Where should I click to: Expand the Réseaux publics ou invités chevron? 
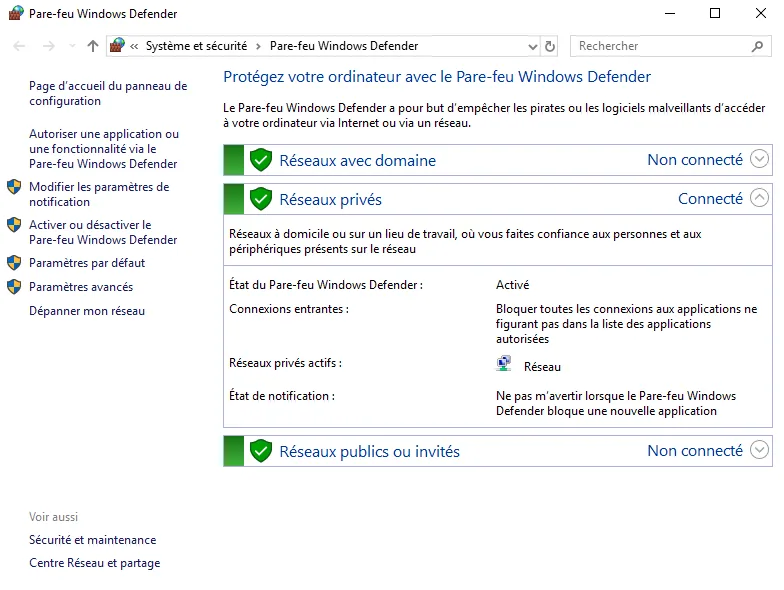759,450
